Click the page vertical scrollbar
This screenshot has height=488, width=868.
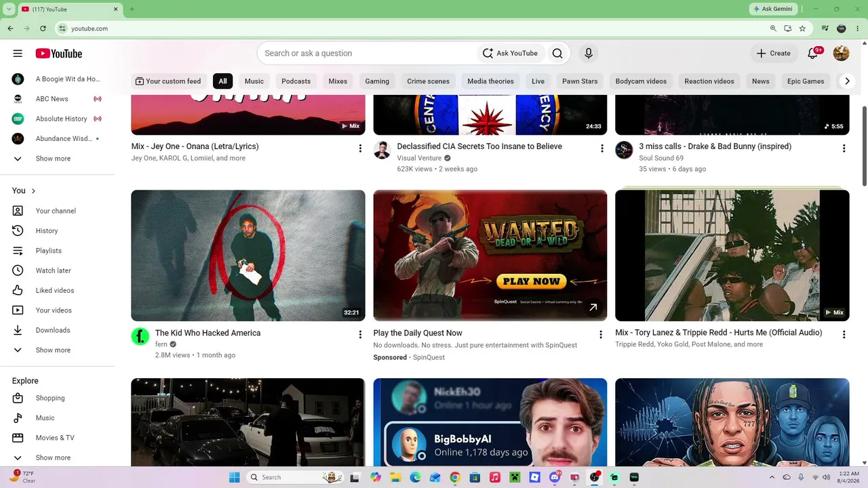click(864, 146)
